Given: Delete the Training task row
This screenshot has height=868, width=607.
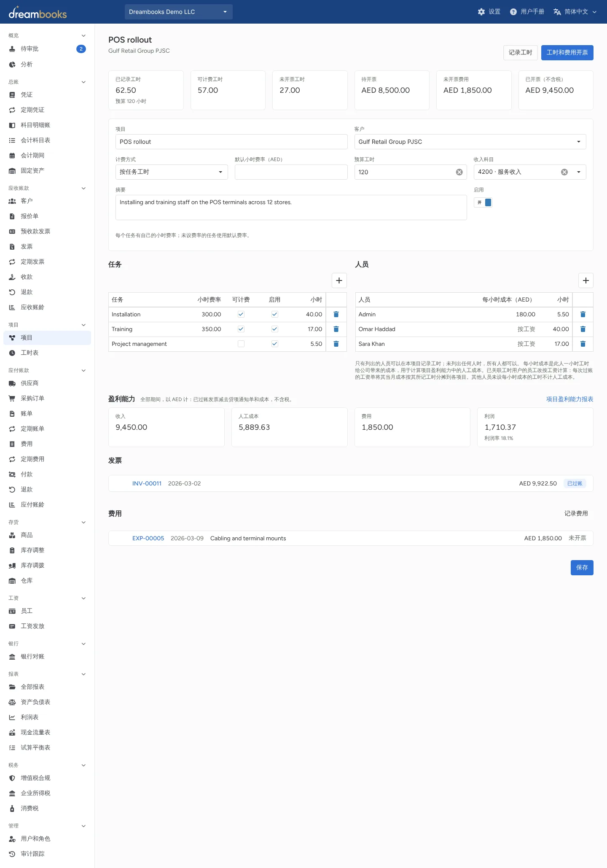Looking at the screenshot, I should click(336, 329).
